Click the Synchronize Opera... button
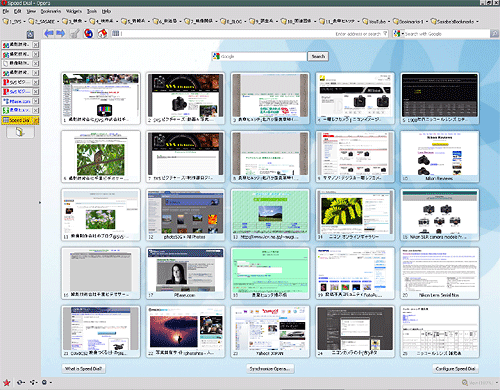 coord(270,369)
